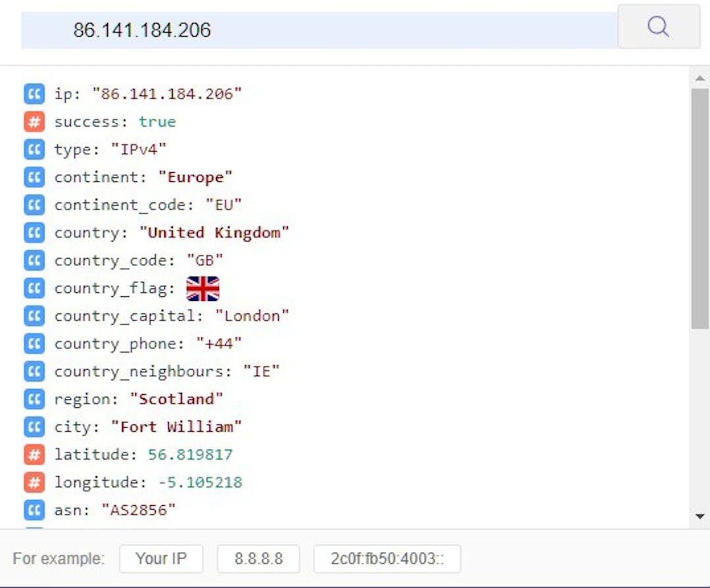Viewport: 710px width, 588px height.
Task: Click the country_flag key label
Action: tap(114, 289)
